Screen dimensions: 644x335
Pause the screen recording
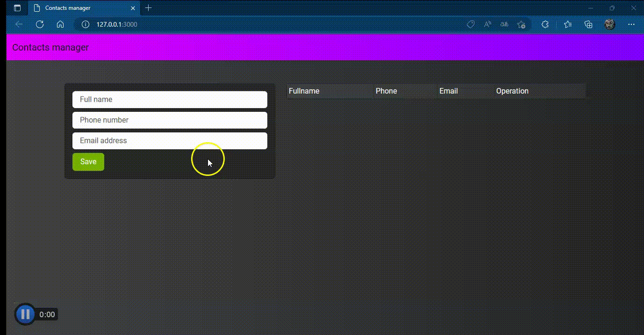point(25,314)
